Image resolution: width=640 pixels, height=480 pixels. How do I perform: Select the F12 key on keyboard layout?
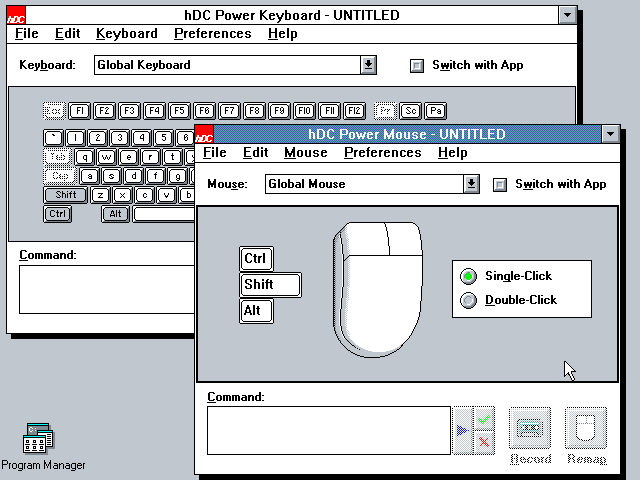tap(354, 111)
